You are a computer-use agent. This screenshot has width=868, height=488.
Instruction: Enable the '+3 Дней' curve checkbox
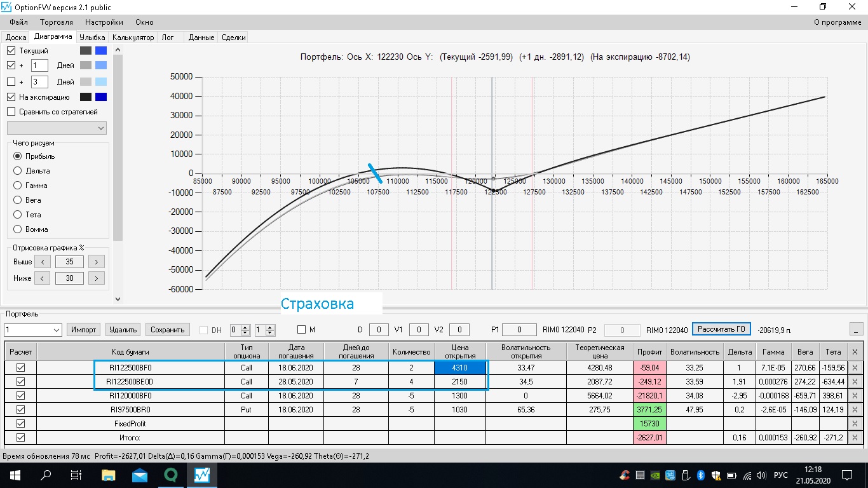pos(11,81)
